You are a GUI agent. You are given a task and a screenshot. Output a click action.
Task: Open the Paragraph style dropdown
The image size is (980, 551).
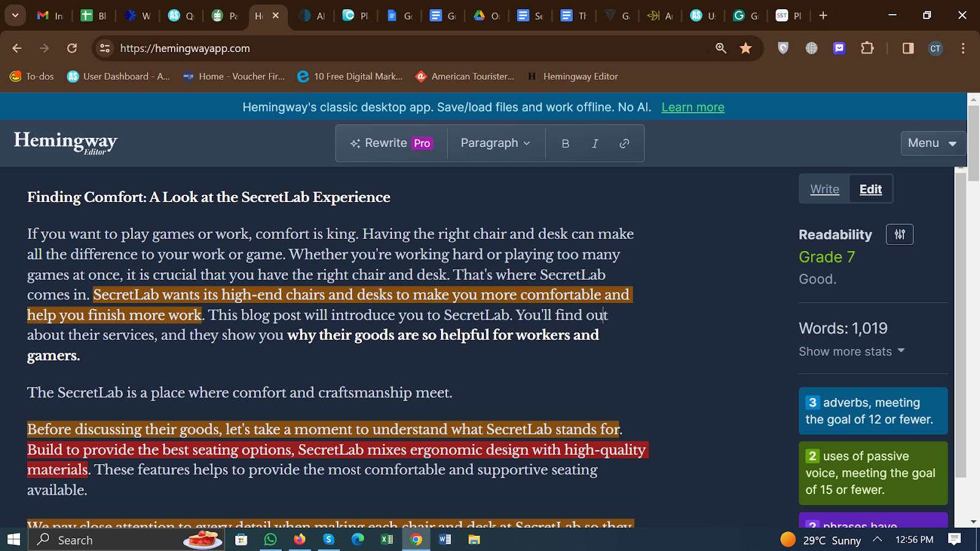click(x=495, y=143)
